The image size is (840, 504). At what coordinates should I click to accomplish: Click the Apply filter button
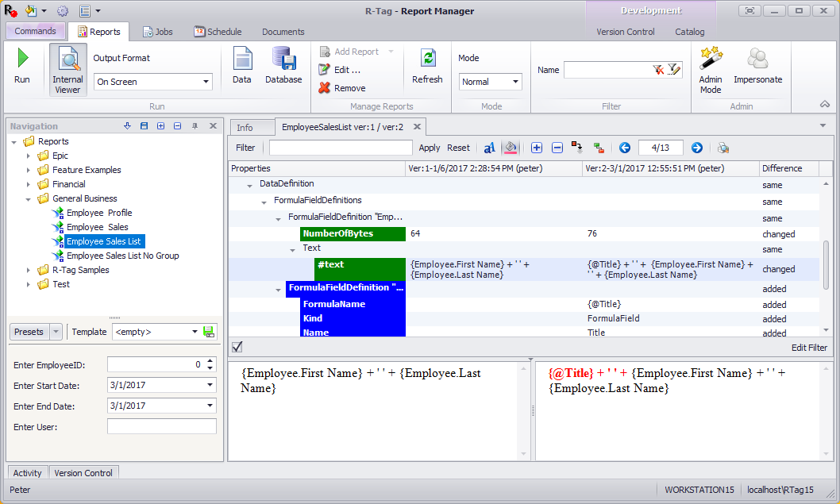[429, 148]
